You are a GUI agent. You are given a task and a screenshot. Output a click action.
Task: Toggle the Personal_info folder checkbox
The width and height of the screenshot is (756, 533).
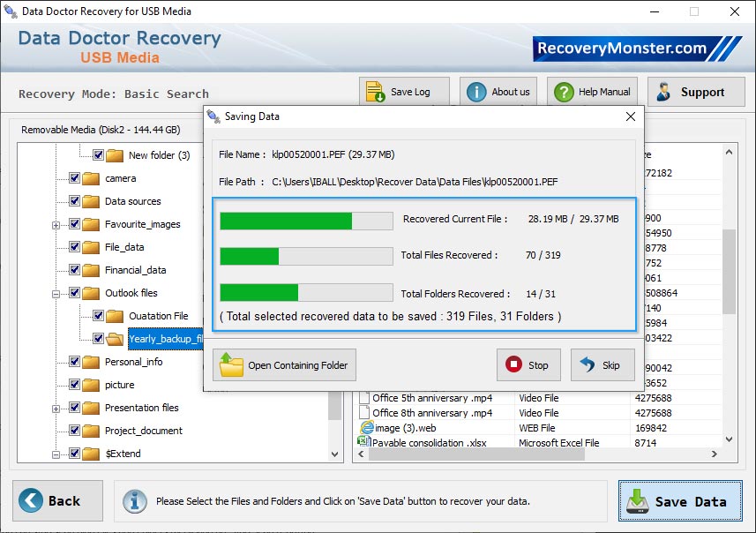click(74, 362)
